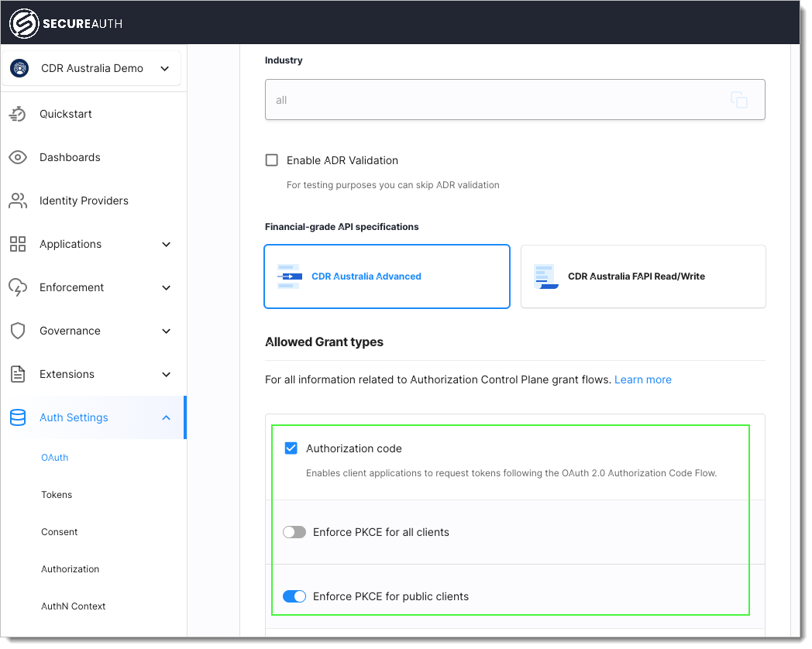Viewport: 812px width, 649px height.
Task: Follow the Learn more link
Action: (x=642, y=380)
